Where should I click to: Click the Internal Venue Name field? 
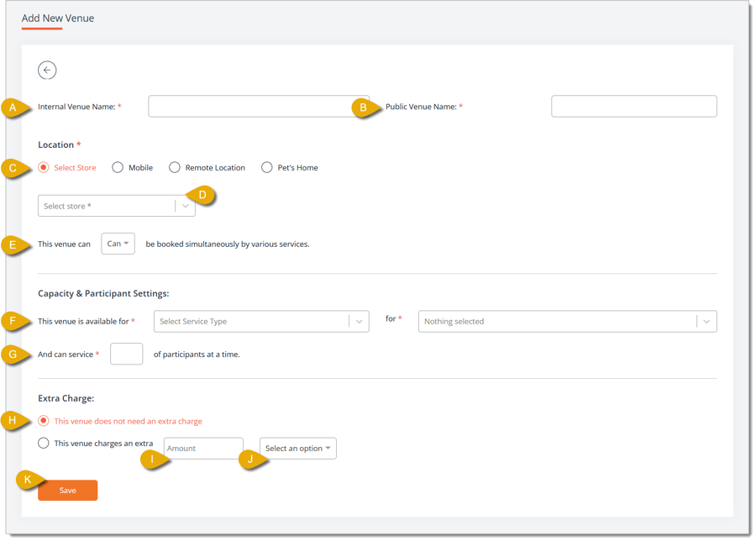[259, 106]
